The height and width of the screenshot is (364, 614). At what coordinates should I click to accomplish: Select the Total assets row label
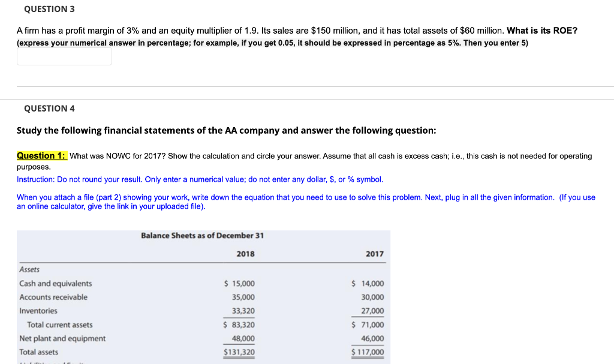click(38, 352)
